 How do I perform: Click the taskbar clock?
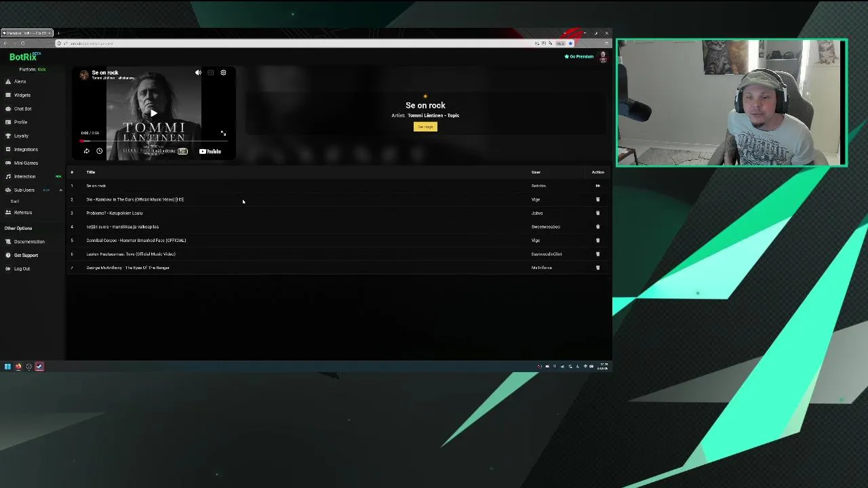(x=603, y=367)
